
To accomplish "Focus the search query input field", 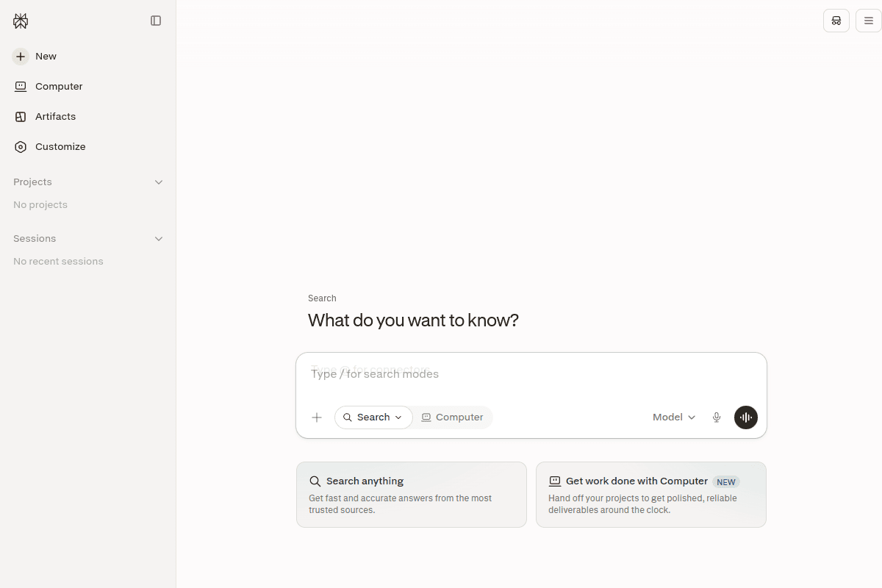I will pos(531,374).
